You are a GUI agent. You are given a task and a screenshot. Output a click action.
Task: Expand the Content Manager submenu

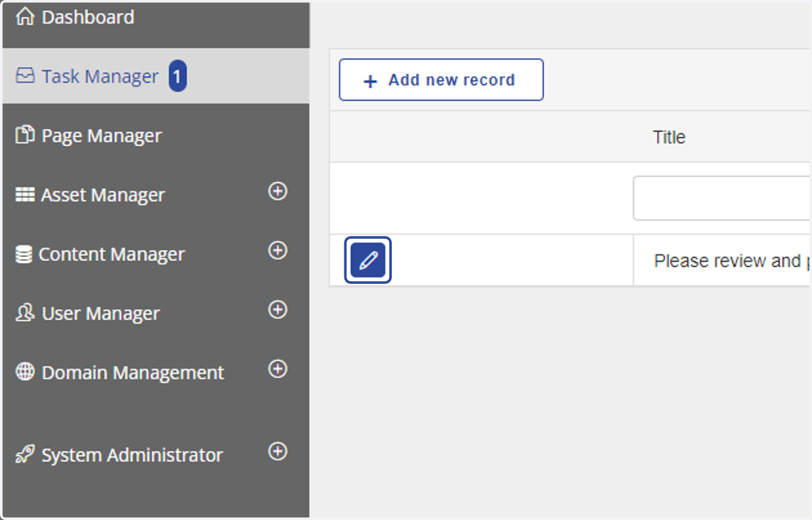point(277,250)
